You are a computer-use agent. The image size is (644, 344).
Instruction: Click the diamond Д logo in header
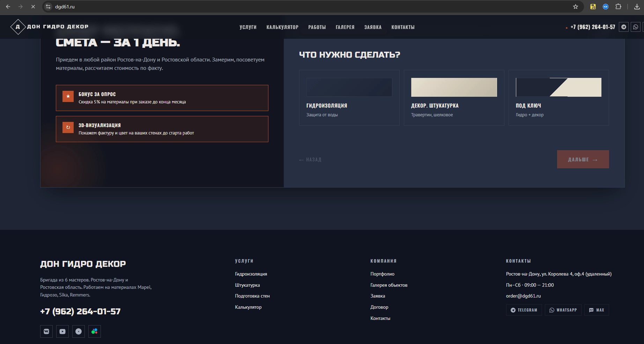[18, 27]
